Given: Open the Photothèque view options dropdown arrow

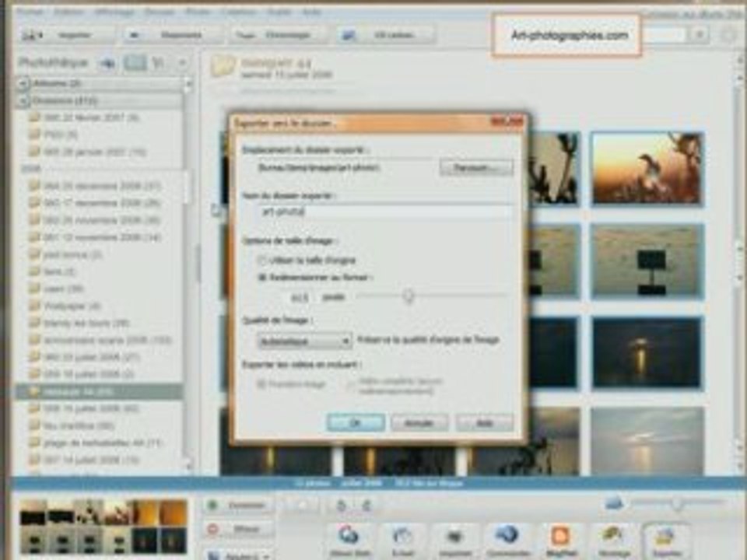Looking at the screenshot, I should (x=182, y=62).
